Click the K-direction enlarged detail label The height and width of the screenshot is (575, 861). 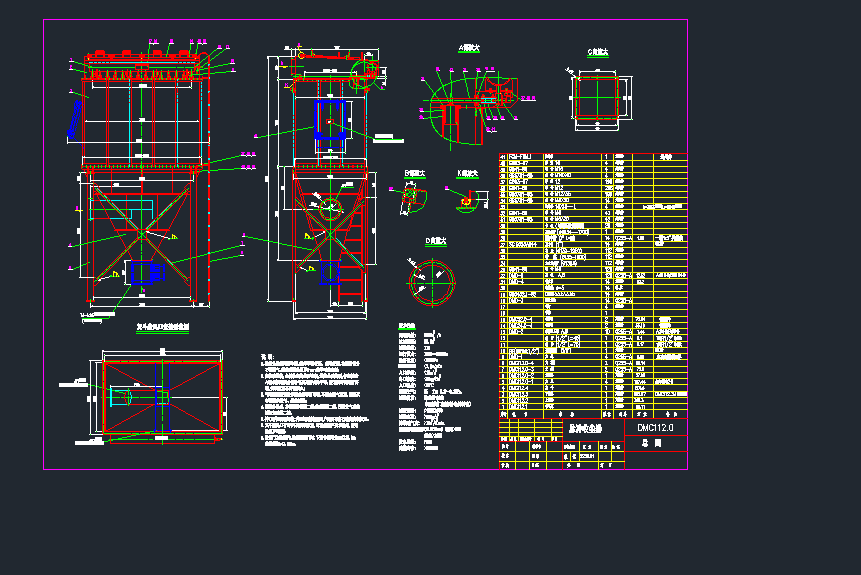coord(467,173)
